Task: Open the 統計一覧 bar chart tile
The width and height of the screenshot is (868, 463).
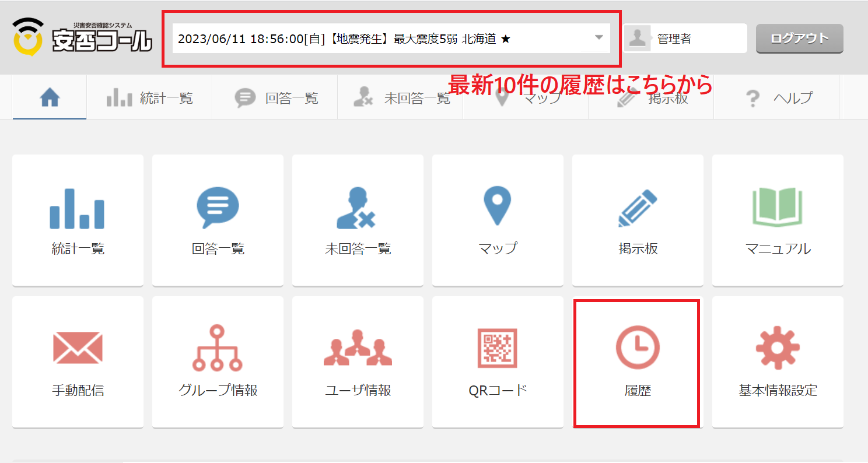Action: coord(78,220)
